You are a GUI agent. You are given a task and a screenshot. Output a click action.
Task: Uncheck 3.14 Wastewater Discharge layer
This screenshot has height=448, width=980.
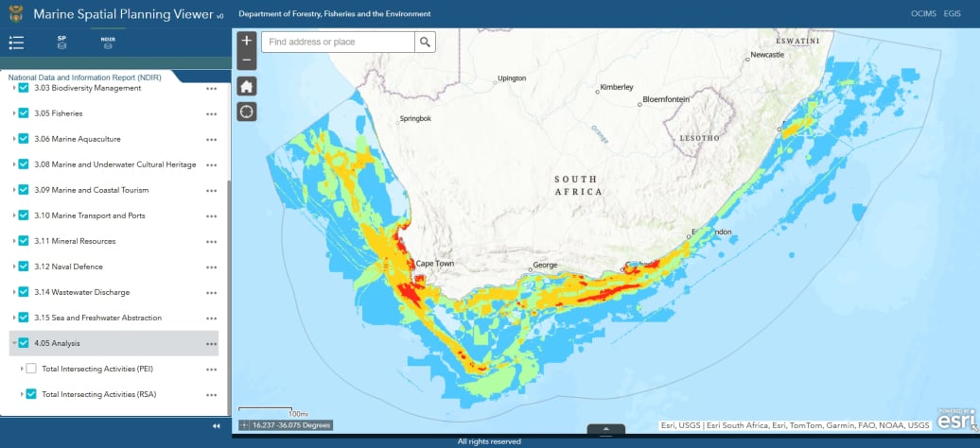point(24,292)
